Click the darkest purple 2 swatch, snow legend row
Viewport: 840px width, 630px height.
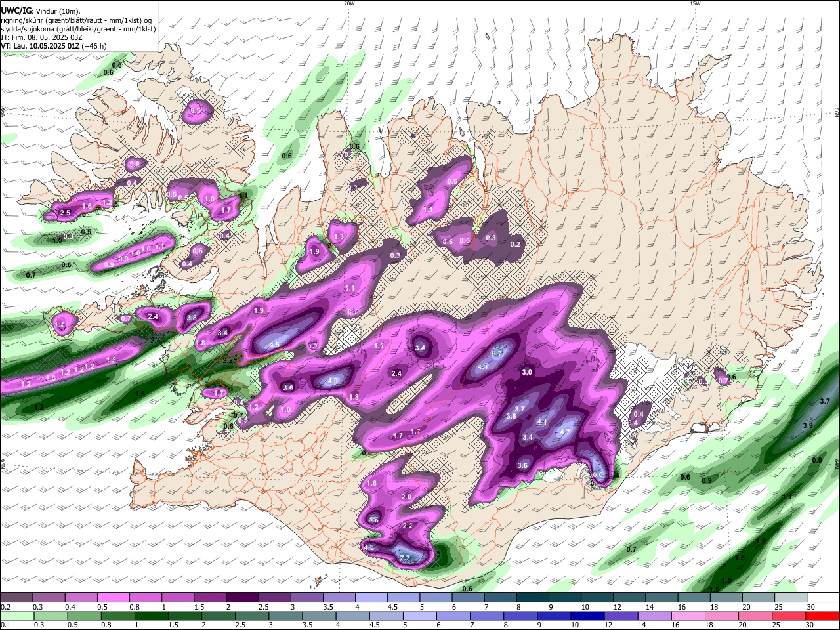click(x=242, y=598)
